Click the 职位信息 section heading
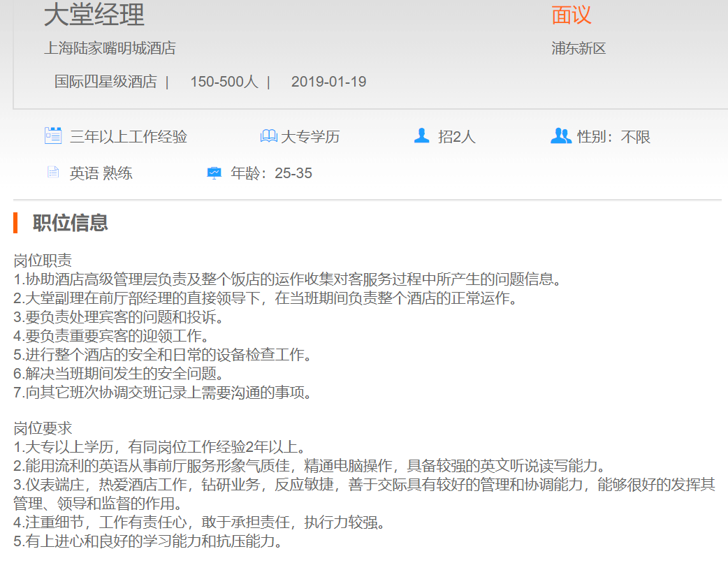Screen dimensions: 728x563 tap(71, 223)
